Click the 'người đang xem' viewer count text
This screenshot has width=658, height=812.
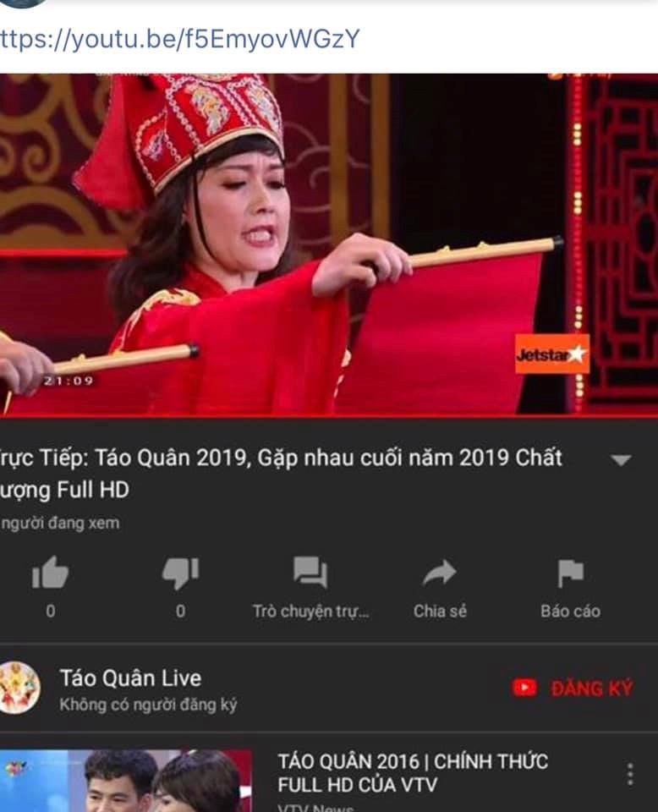pyautogui.click(x=59, y=523)
